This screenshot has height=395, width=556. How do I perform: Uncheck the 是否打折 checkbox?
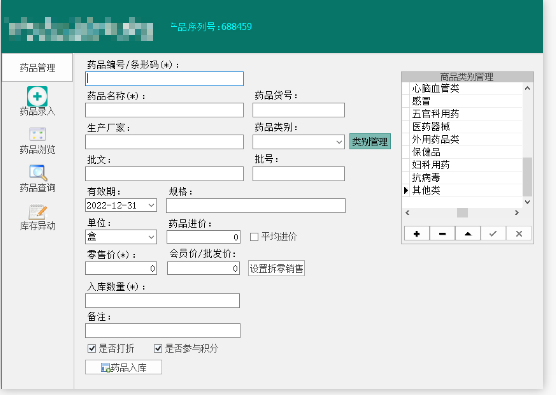(x=91, y=349)
